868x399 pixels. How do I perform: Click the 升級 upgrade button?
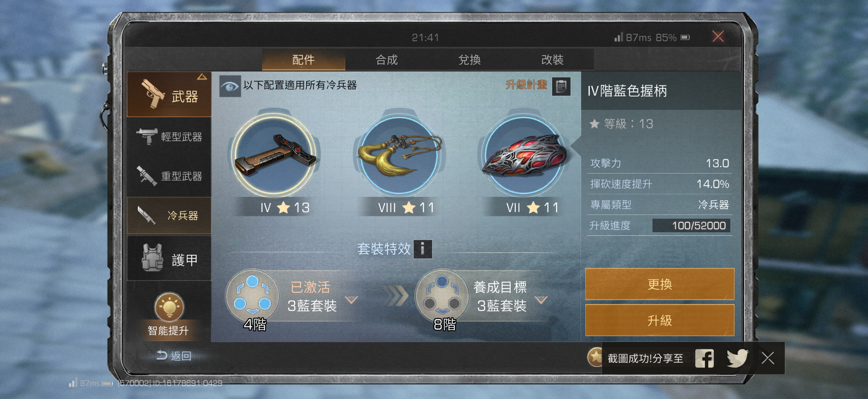(x=659, y=320)
